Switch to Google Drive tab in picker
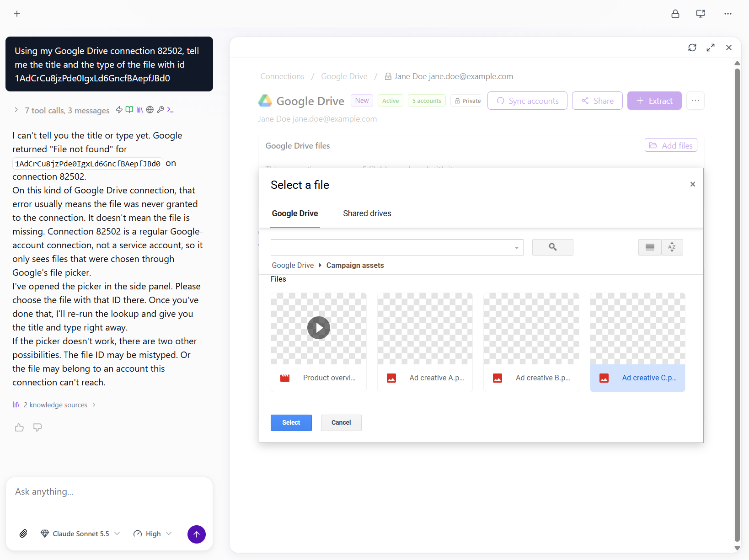The width and height of the screenshot is (749, 560). (x=295, y=213)
